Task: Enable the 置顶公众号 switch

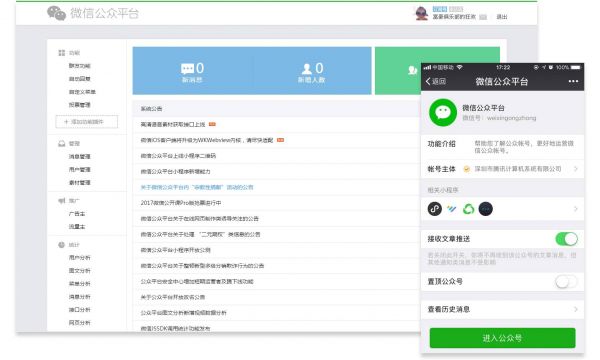Action: click(566, 282)
